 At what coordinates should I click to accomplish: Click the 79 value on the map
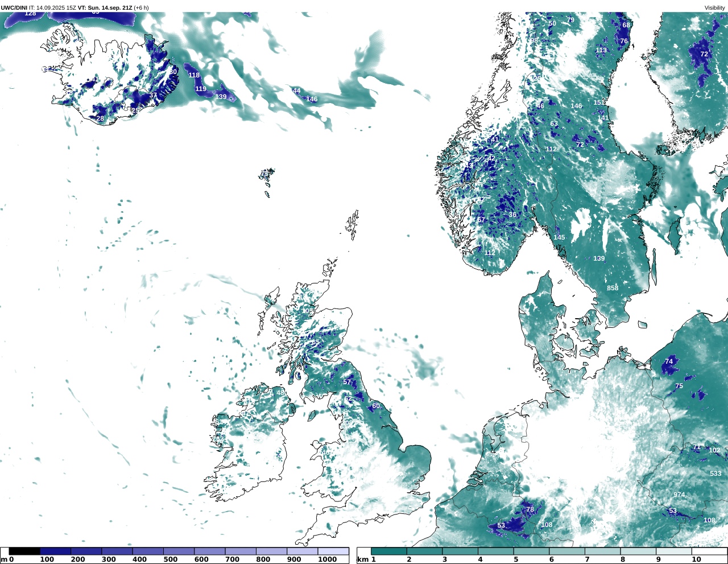click(x=570, y=20)
